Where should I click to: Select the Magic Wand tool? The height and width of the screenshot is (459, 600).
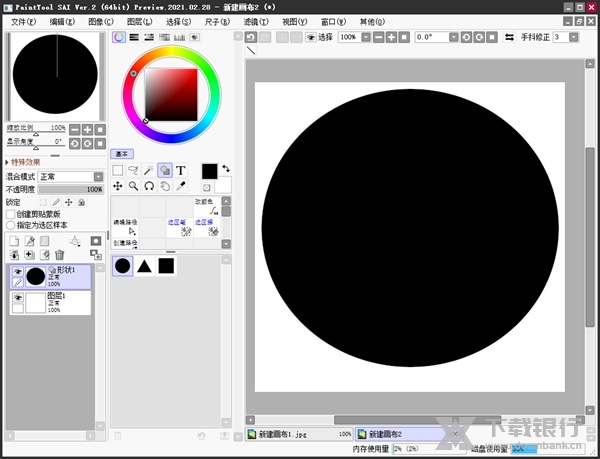click(149, 171)
